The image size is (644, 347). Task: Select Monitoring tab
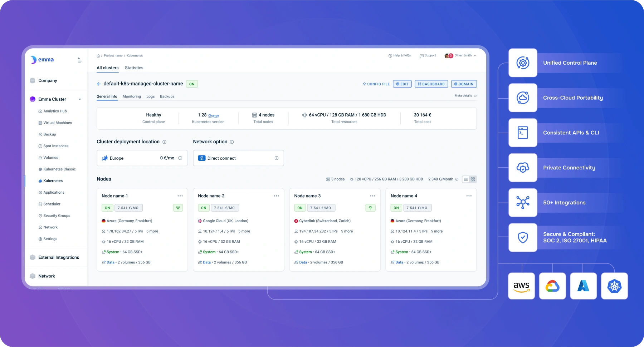(x=132, y=96)
